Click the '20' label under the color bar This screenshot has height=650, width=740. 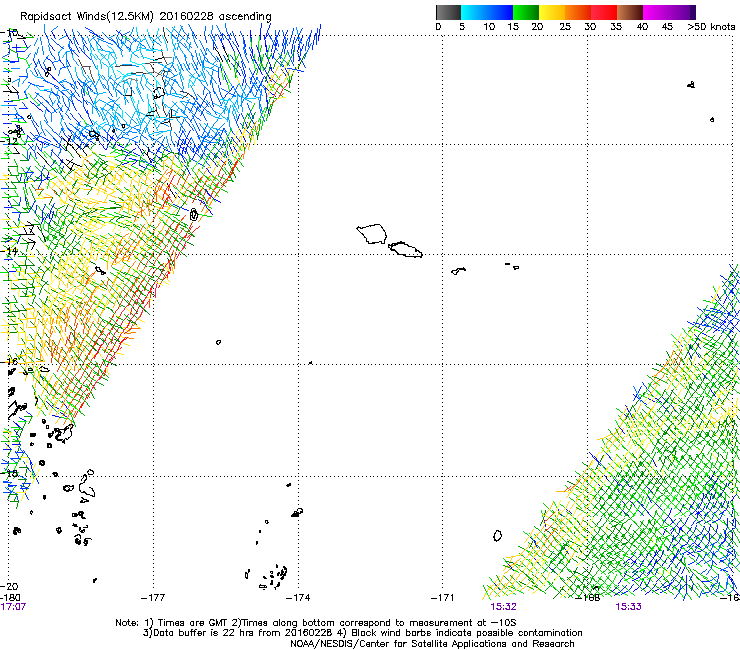coord(537,27)
